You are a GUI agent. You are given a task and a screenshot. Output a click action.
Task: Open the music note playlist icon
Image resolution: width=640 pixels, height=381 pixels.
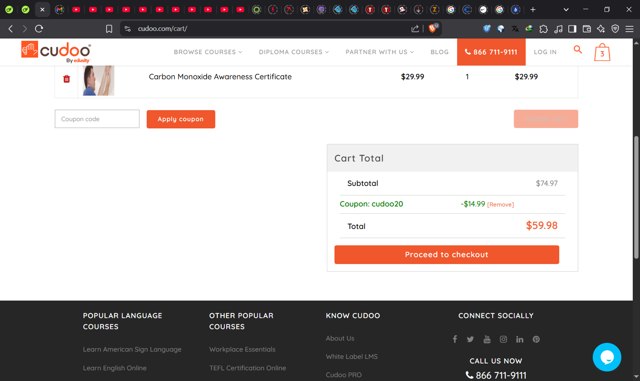[x=558, y=29]
